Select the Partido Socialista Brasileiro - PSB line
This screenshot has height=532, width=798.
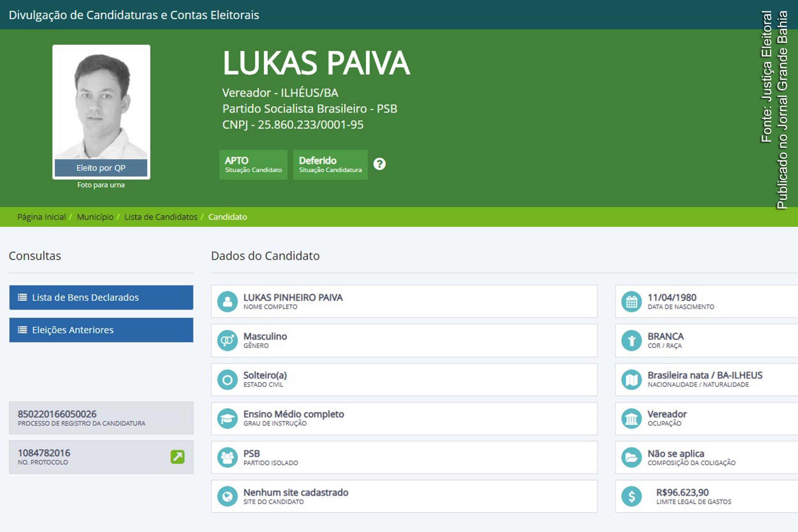click(x=310, y=109)
